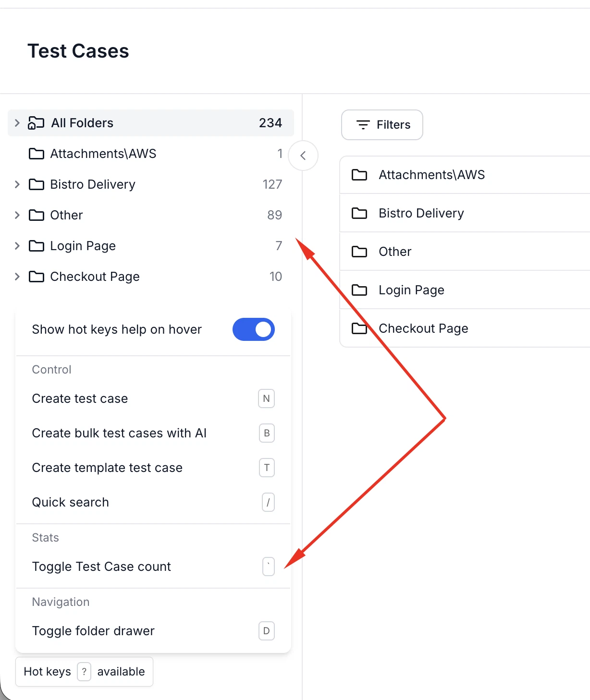
Task: Open the Checkout Page row in folder list
Action: (423, 328)
